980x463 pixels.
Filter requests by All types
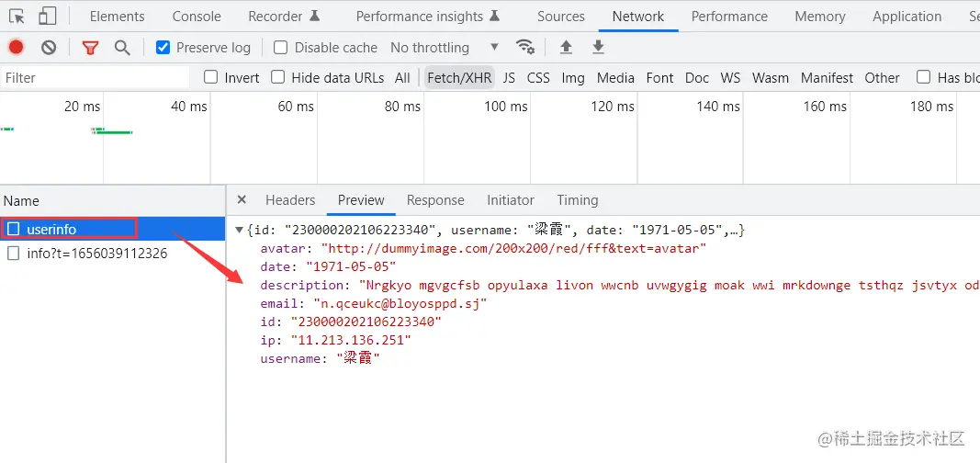click(402, 77)
